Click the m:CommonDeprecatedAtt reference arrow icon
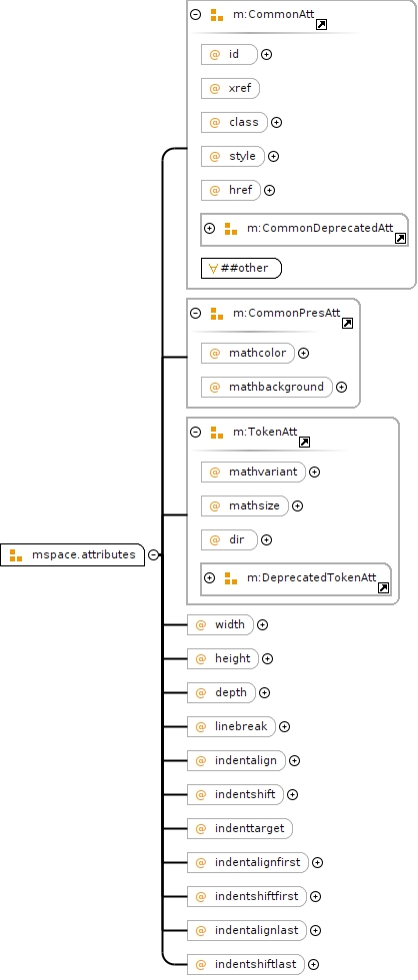418x980 pixels. click(x=400, y=238)
